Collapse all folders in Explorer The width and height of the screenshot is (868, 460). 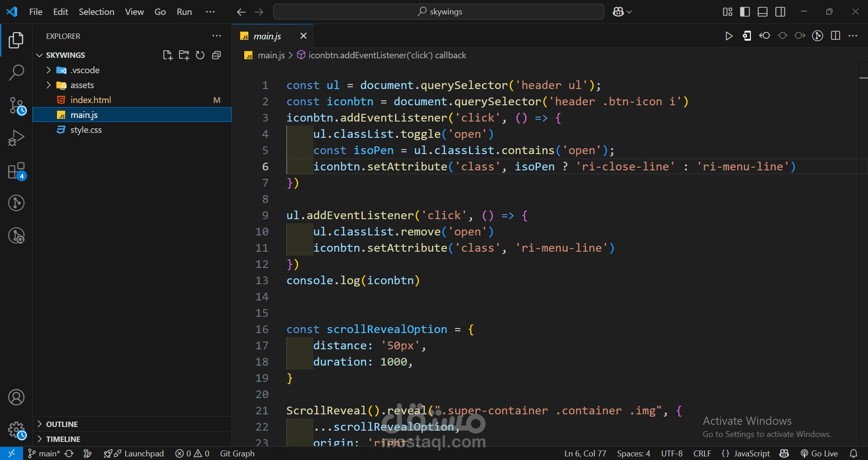(217, 55)
